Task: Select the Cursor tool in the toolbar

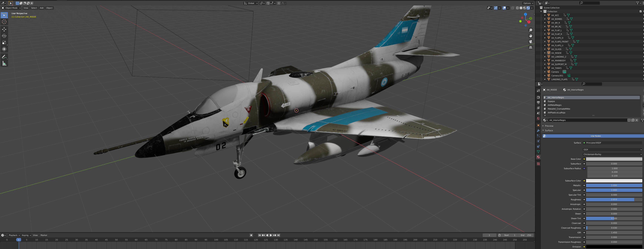Action: (x=4, y=22)
